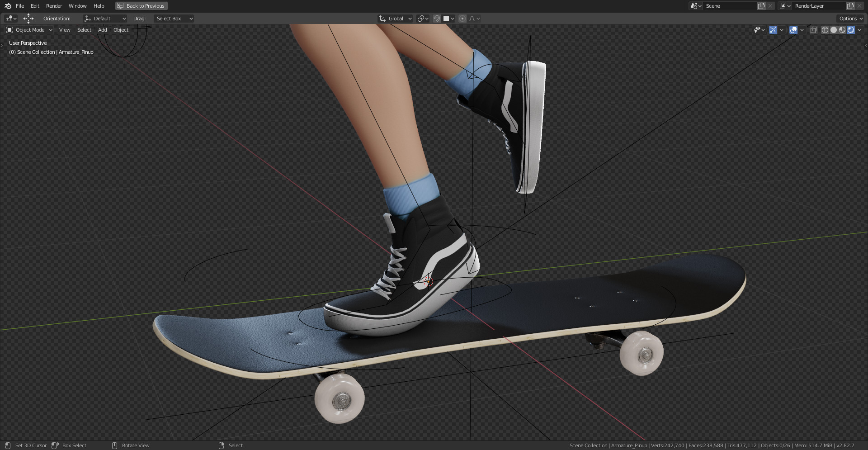Edit the Scene name field

(x=730, y=6)
